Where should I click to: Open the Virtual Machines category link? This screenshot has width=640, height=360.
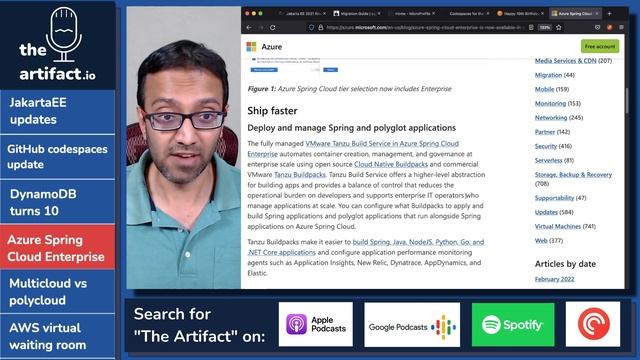point(558,227)
